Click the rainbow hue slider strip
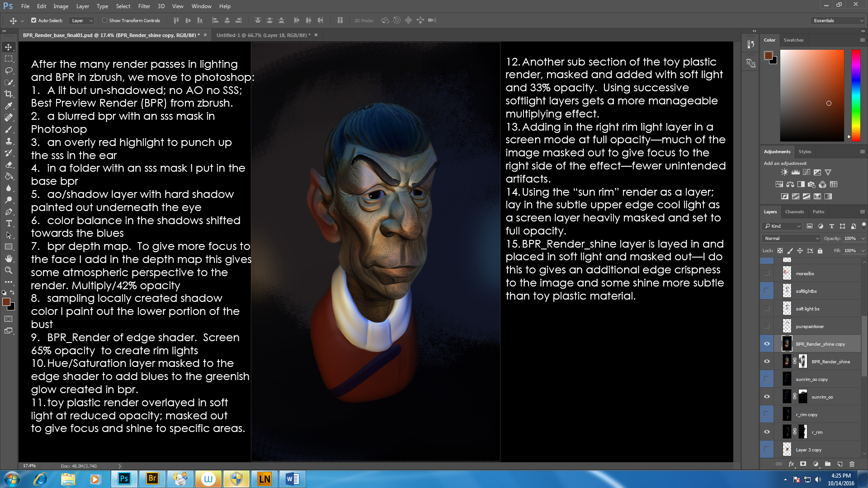This screenshot has height=488, width=868. click(855, 95)
